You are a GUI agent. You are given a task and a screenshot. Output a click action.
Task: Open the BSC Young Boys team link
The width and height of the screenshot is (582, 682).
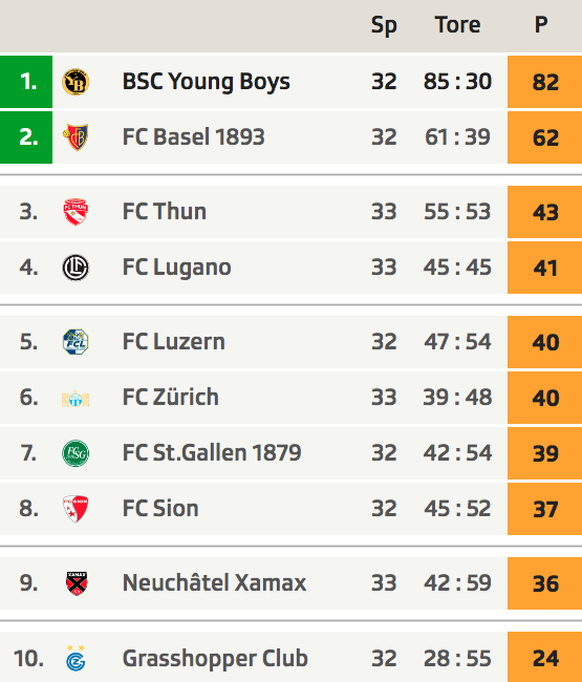[206, 82]
